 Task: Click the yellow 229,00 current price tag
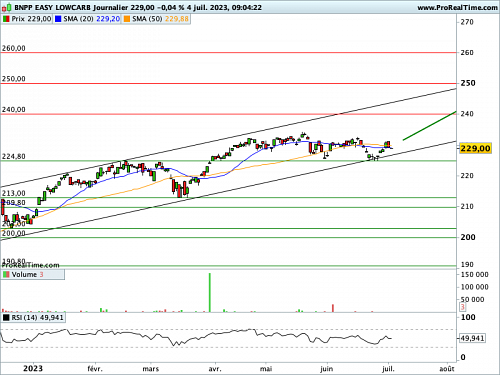[475, 148]
